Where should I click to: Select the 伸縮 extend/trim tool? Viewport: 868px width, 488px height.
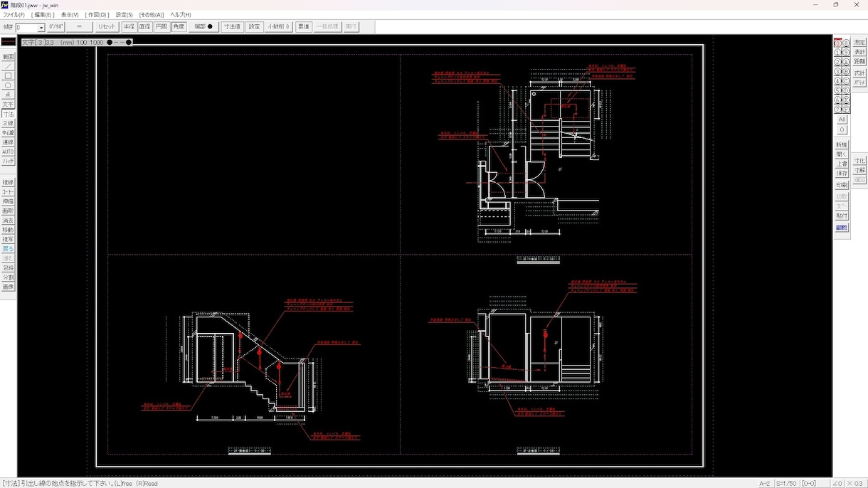pos(8,201)
